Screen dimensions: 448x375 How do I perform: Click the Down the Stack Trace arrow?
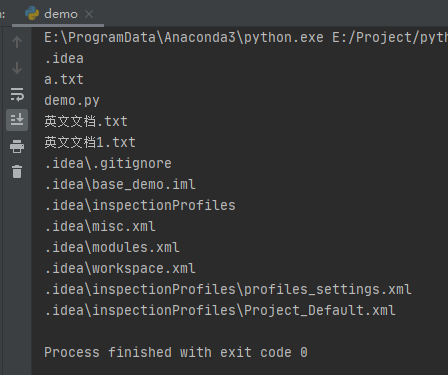17,68
